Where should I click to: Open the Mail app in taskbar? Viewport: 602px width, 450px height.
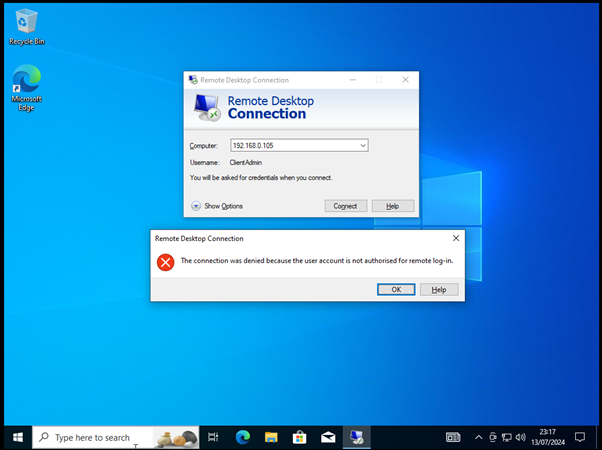(327, 437)
